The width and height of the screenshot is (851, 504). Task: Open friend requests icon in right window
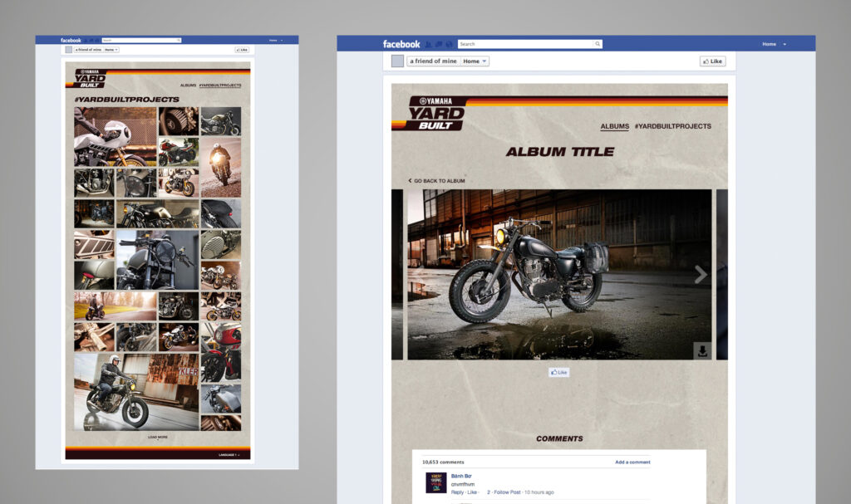[428, 44]
